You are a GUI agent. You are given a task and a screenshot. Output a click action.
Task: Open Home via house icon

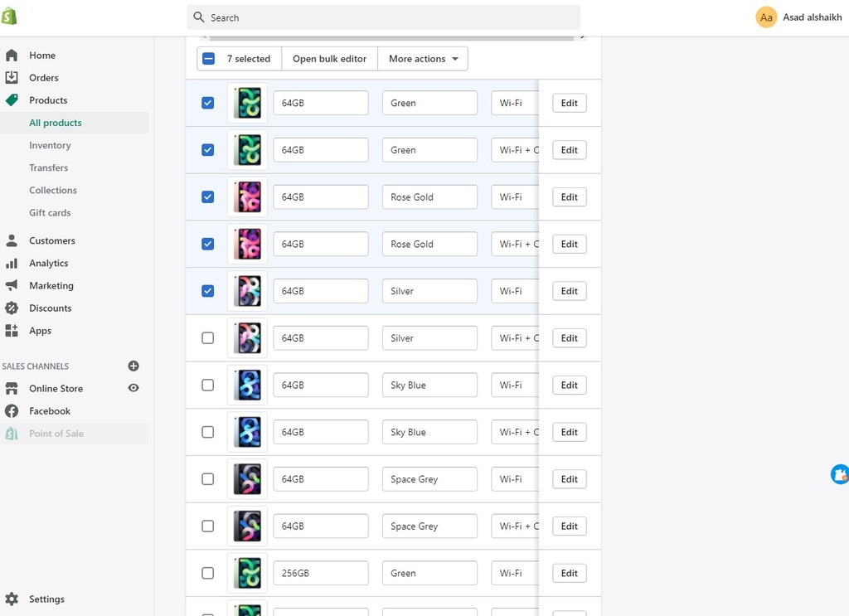12,56
